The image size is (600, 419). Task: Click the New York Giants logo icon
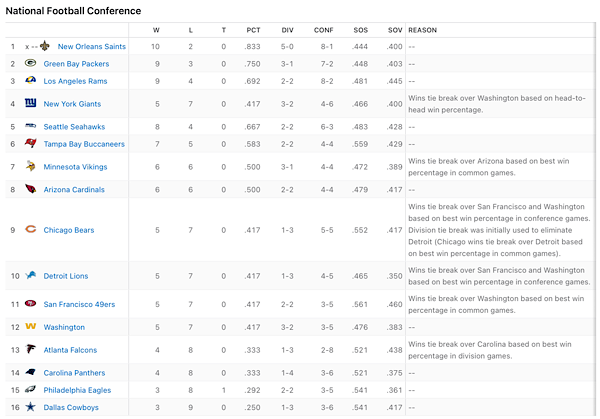pyautogui.click(x=31, y=103)
